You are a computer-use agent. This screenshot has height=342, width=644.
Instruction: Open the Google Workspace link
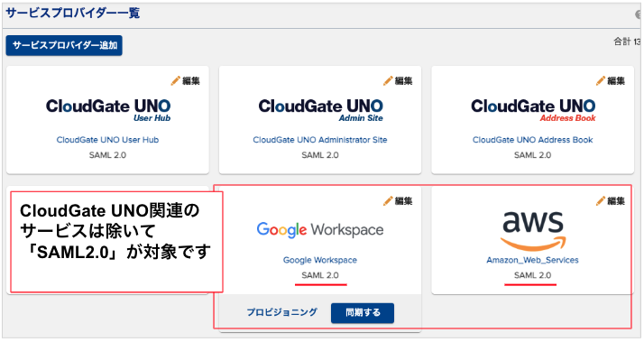click(x=320, y=260)
